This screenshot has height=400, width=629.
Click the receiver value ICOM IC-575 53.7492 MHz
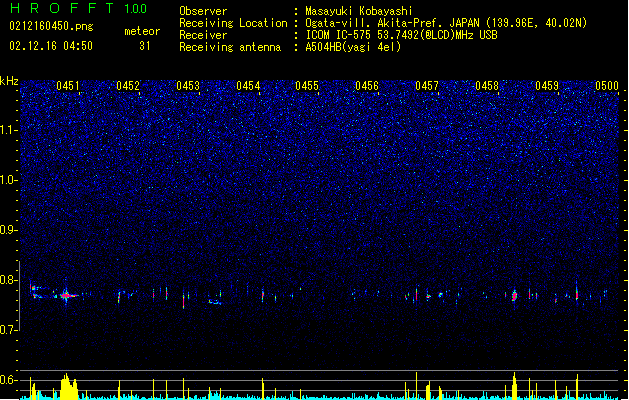[x=401, y=35]
